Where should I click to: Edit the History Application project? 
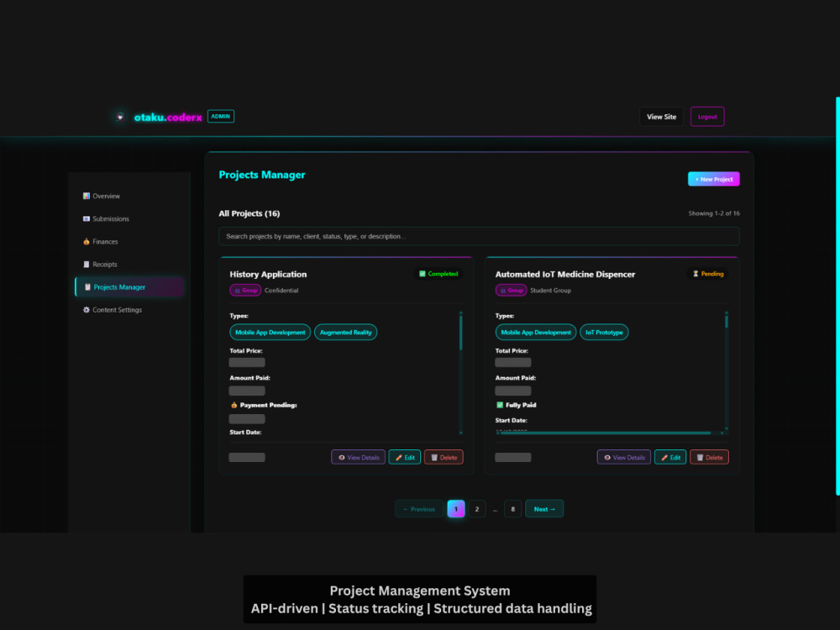[405, 458]
